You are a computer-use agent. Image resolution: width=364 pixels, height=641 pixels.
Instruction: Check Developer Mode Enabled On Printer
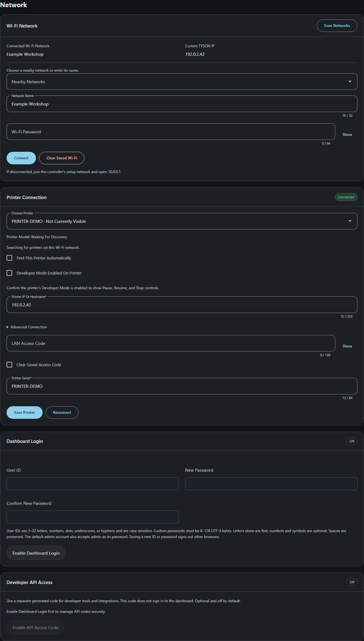10,273
